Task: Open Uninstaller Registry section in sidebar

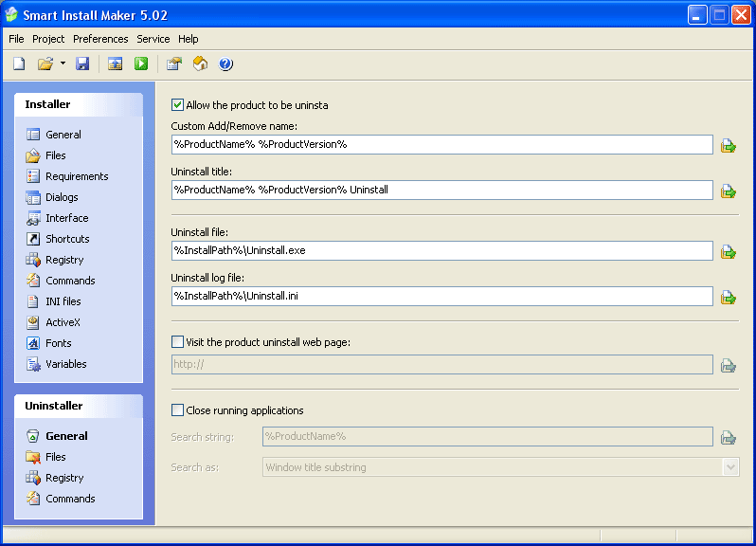Action: [64, 478]
